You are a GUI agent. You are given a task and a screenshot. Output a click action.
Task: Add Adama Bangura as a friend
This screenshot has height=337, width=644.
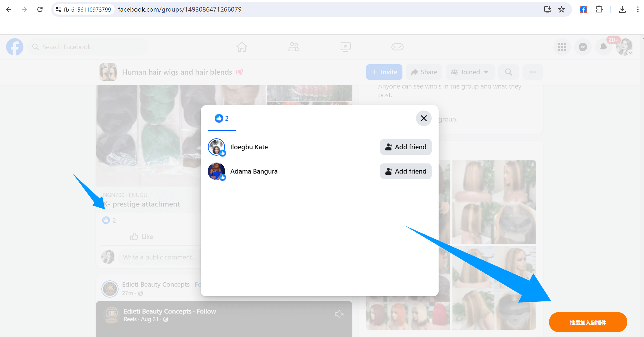point(406,171)
